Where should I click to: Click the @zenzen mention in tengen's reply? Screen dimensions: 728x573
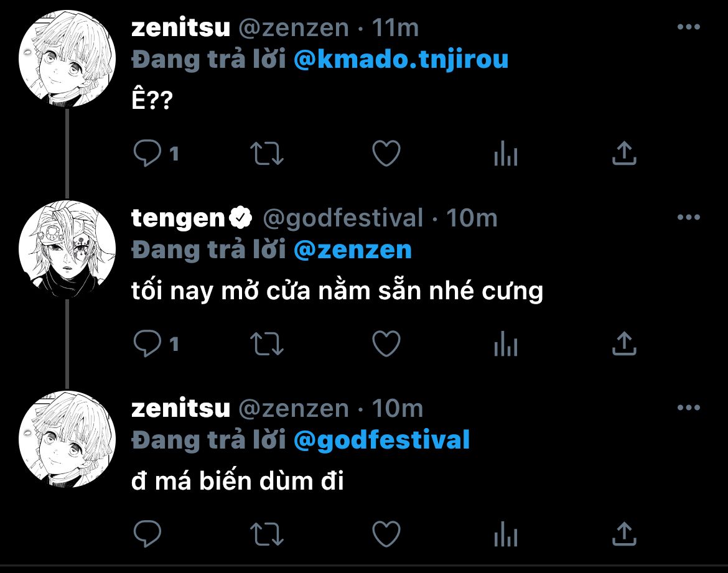pyautogui.click(x=352, y=250)
